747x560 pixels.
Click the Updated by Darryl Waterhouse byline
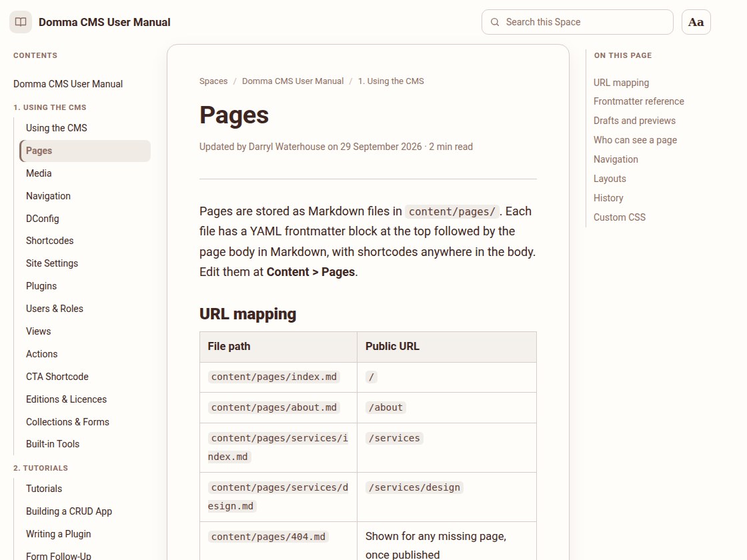tap(336, 147)
